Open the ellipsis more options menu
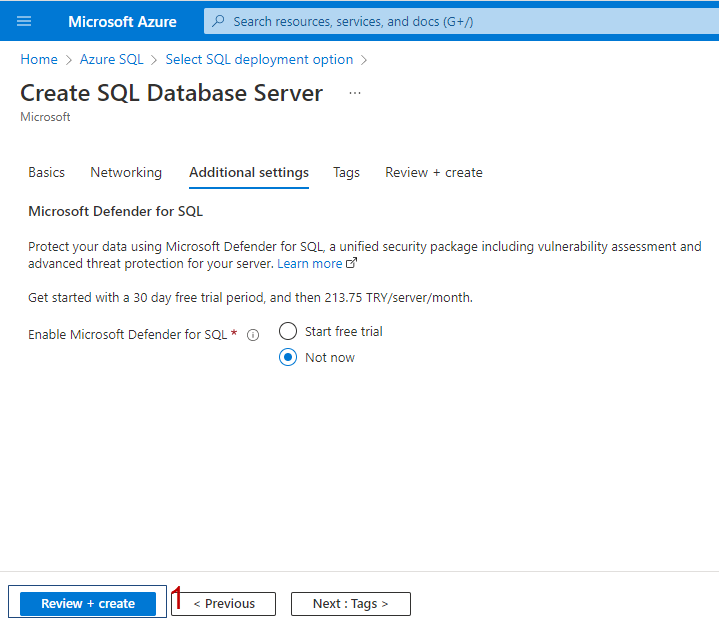The width and height of the screenshot is (719, 636). (x=354, y=93)
